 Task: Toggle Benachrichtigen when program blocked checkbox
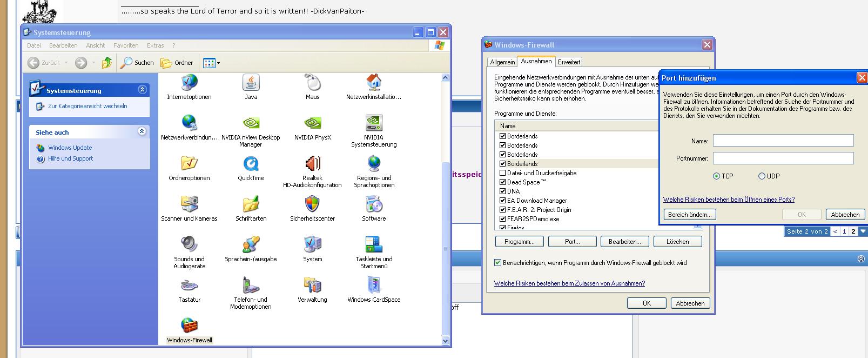[x=498, y=263]
